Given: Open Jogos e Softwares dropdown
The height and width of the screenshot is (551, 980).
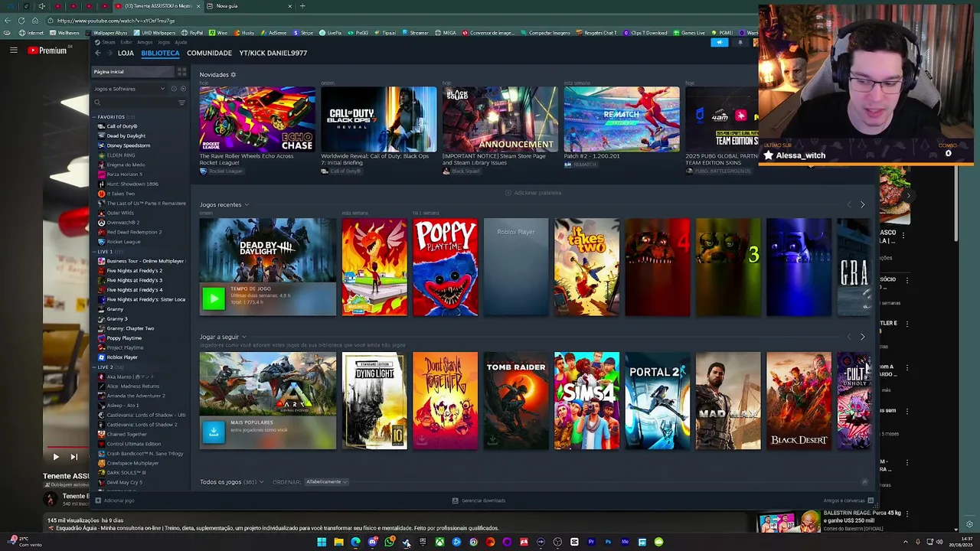Looking at the screenshot, I should [x=129, y=89].
